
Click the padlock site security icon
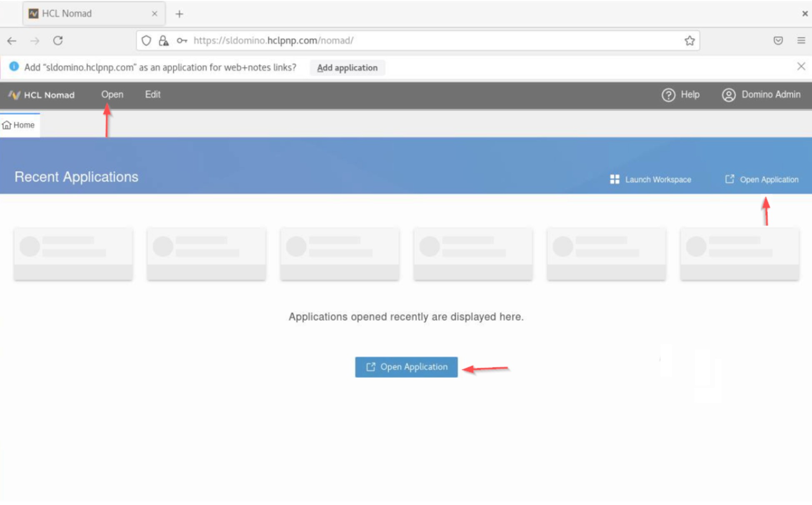[163, 40]
